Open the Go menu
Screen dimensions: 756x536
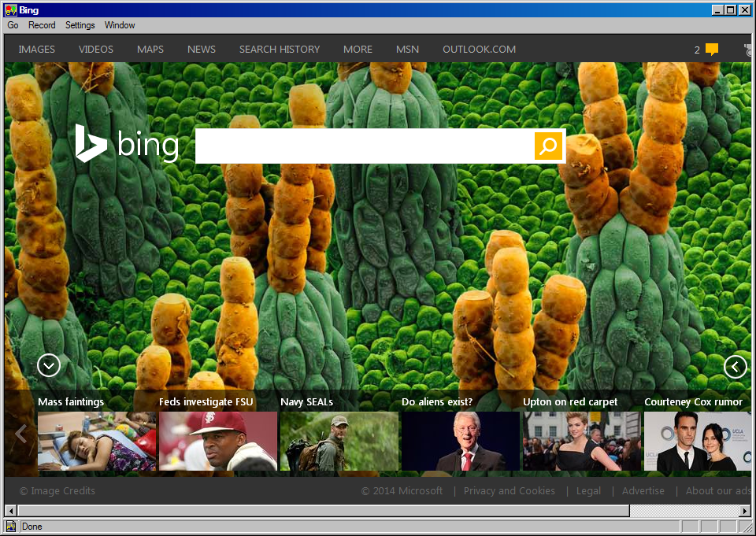coord(13,25)
